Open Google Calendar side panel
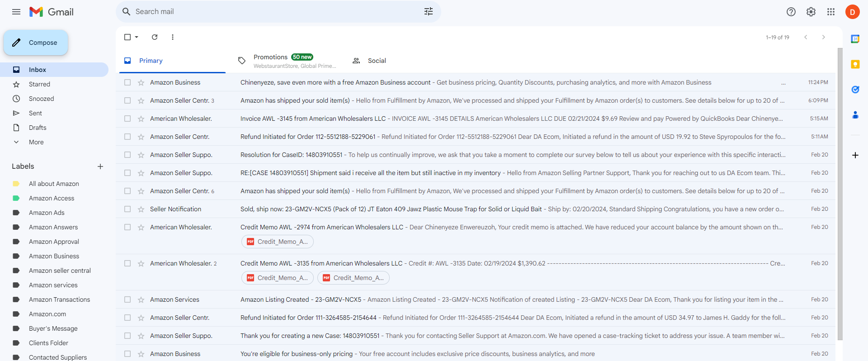The width and height of the screenshot is (868, 361). [x=855, y=39]
